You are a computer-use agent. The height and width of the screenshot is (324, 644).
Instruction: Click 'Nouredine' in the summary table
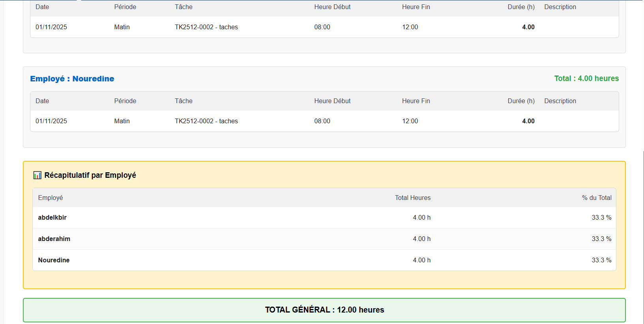54,260
